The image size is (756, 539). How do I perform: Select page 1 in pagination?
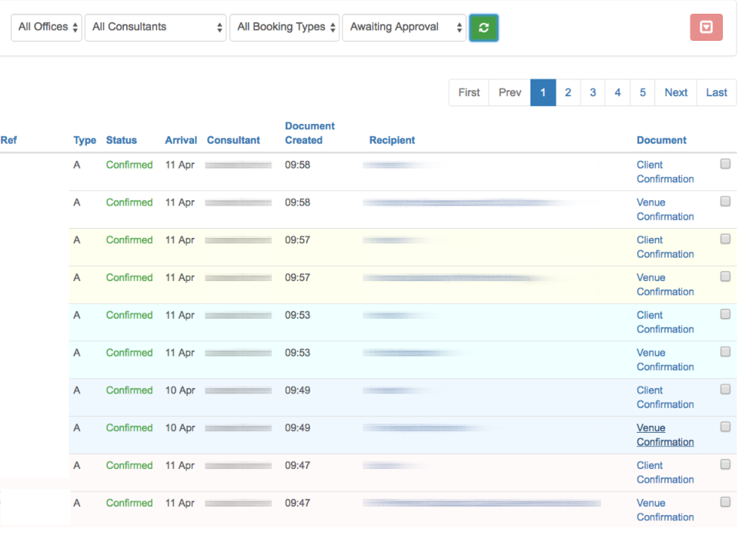543,92
